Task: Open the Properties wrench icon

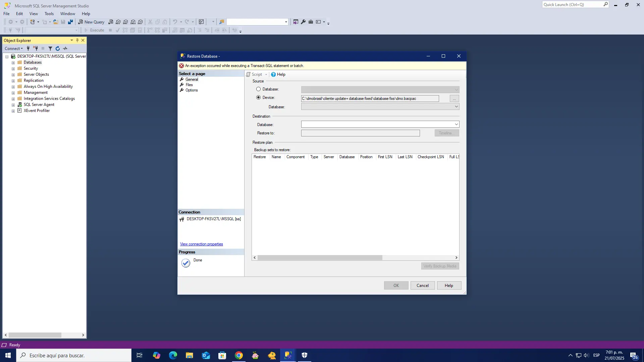Action: click(x=303, y=22)
